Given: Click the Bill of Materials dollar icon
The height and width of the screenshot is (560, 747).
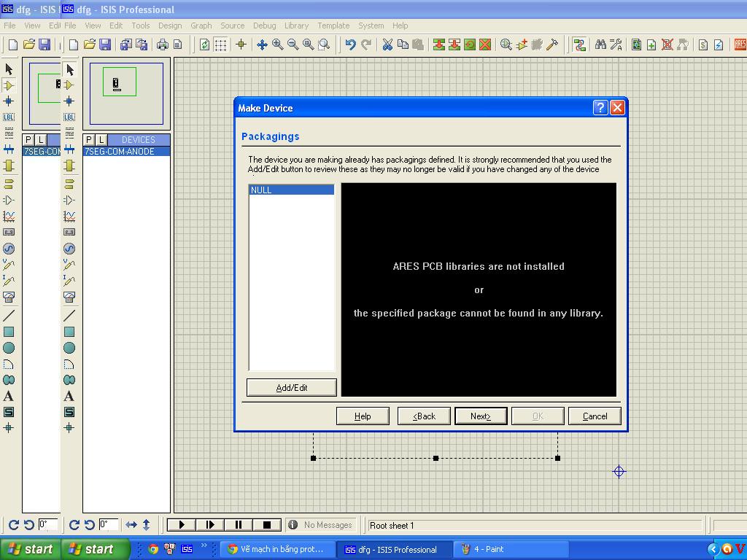Looking at the screenshot, I should pos(703,44).
